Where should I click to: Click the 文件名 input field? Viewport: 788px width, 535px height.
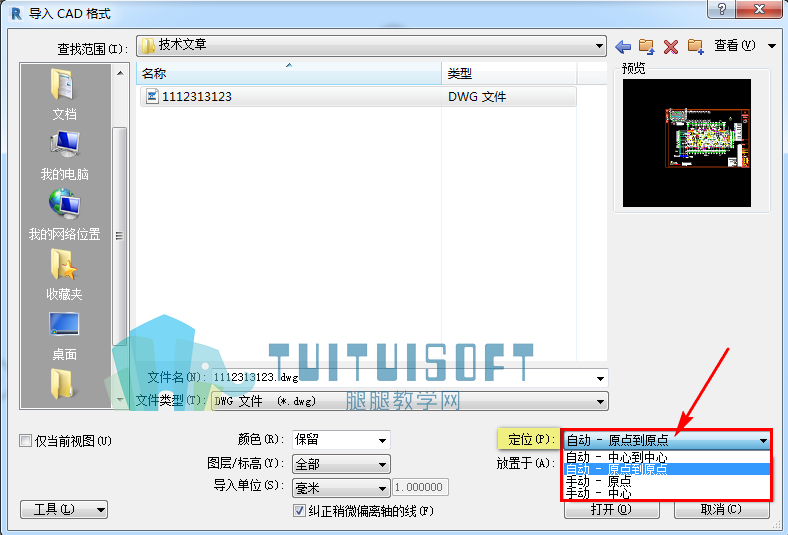402,378
